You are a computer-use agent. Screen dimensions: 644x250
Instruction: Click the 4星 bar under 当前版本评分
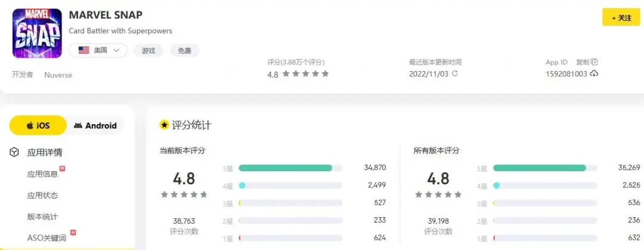290,186
